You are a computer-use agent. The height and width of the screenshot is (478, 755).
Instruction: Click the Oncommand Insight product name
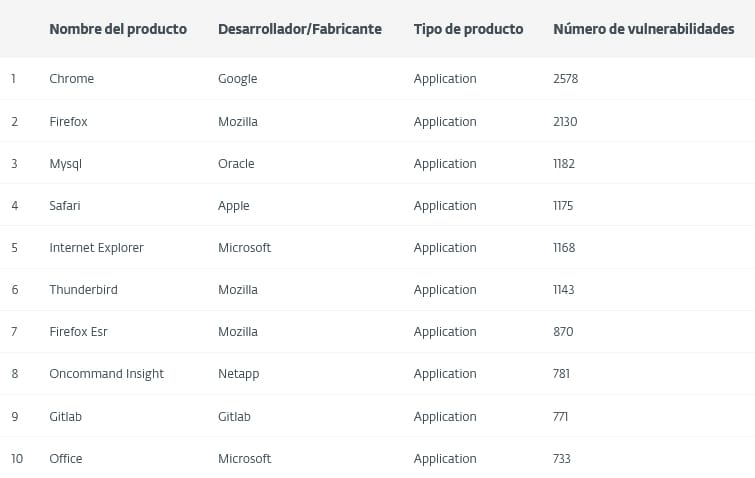pos(107,374)
